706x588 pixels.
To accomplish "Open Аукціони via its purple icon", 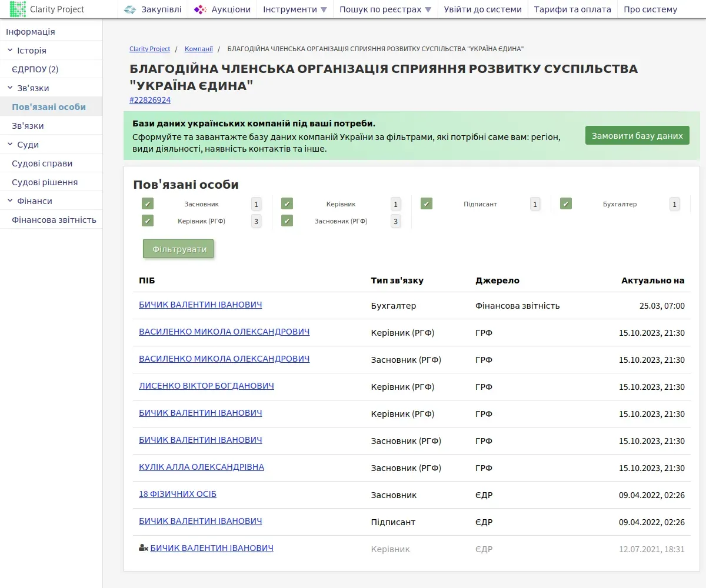I will pos(200,9).
